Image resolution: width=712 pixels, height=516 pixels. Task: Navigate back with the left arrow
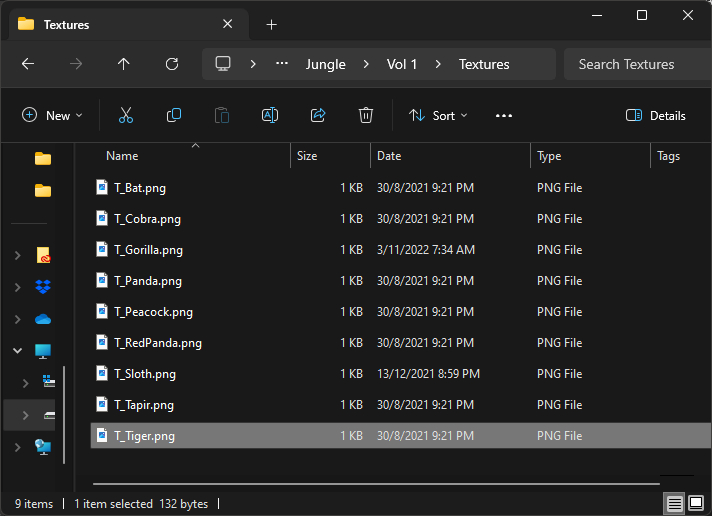click(x=28, y=64)
